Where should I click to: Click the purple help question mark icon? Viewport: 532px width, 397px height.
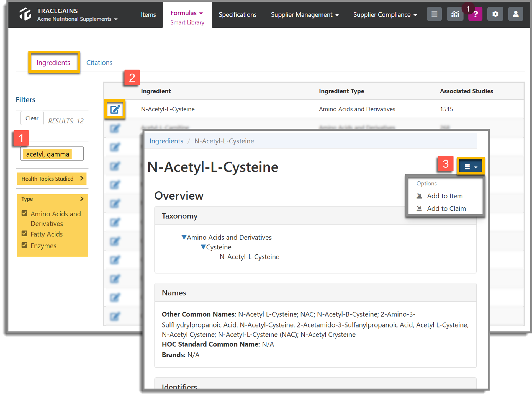475,14
